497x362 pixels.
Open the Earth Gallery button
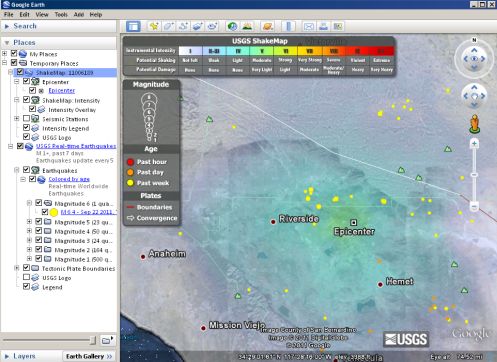tap(89, 356)
